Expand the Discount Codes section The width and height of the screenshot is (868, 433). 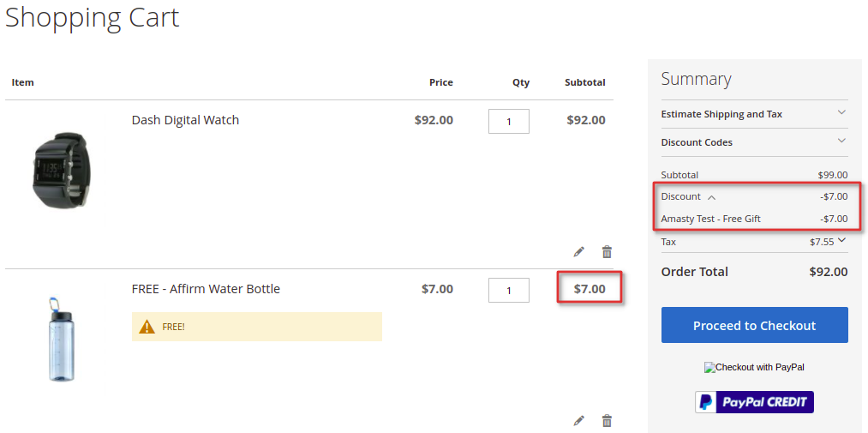coord(754,142)
